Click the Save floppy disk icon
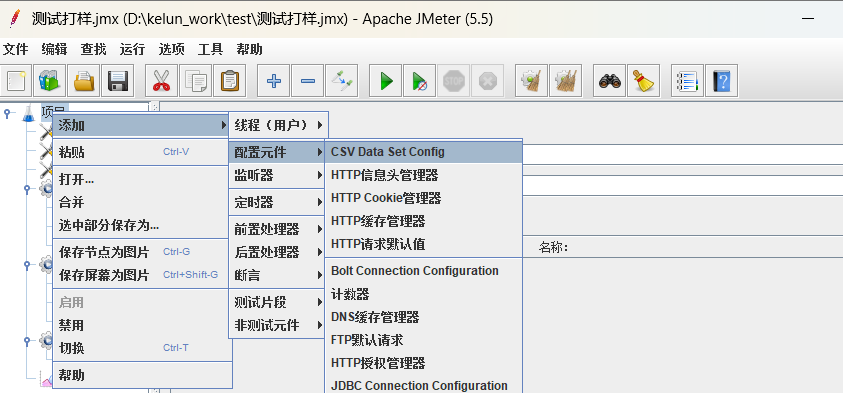Image resolution: width=843 pixels, height=393 pixels. 118,81
